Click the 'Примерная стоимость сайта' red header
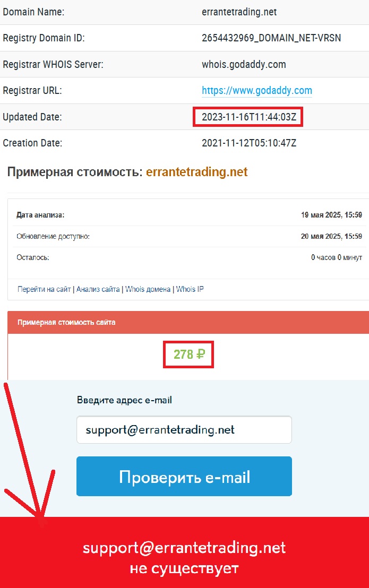Viewport: 369px width, 588px height. click(188, 322)
